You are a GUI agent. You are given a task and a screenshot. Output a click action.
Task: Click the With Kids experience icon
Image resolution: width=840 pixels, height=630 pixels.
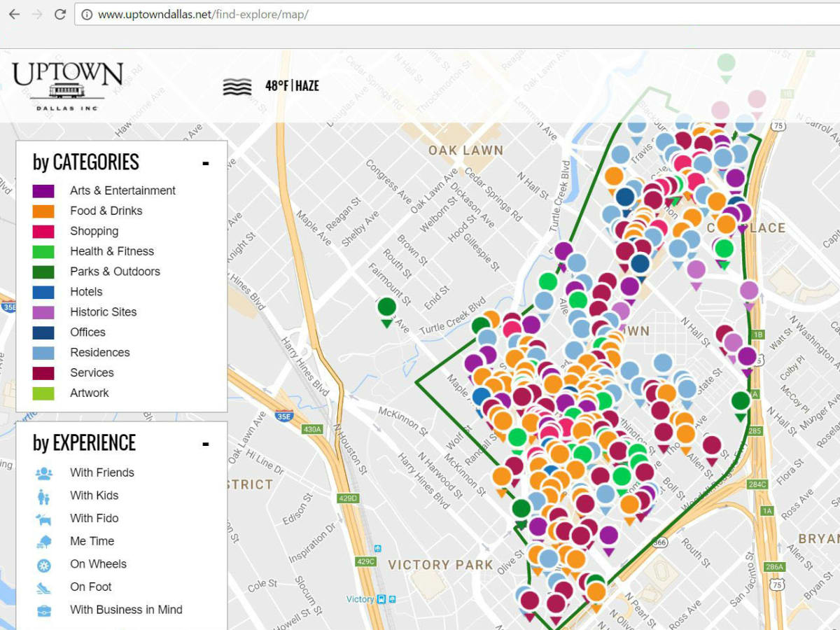point(45,495)
